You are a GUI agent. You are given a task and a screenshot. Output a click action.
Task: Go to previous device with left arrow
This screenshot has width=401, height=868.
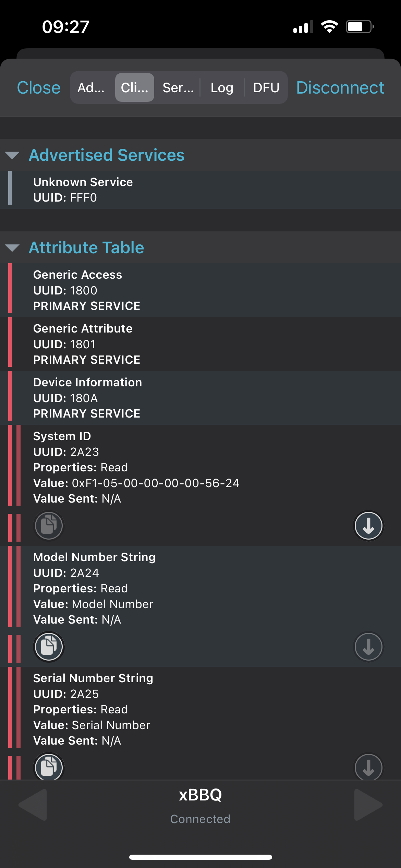pyautogui.click(x=33, y=805)
